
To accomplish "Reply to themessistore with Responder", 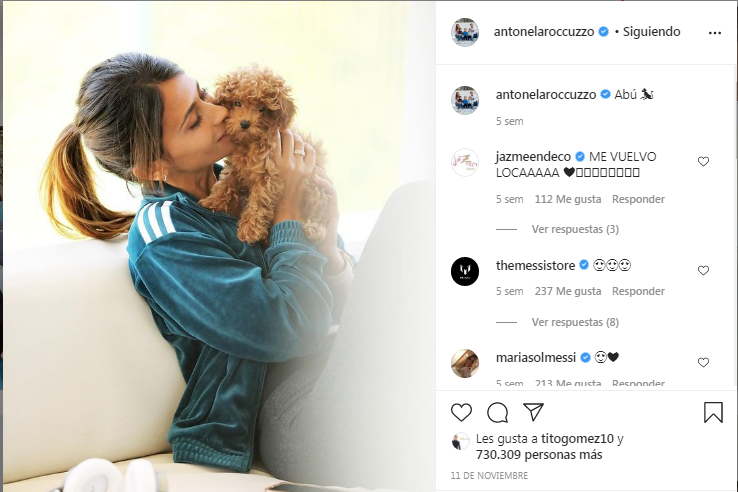I will pos(638,291).
